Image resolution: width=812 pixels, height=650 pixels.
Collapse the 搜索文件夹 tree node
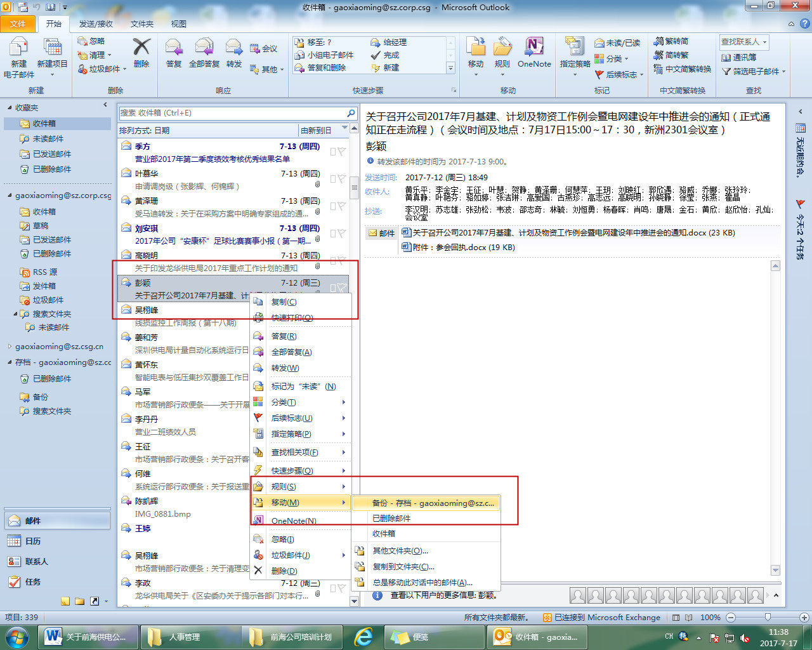pos(15,314)
